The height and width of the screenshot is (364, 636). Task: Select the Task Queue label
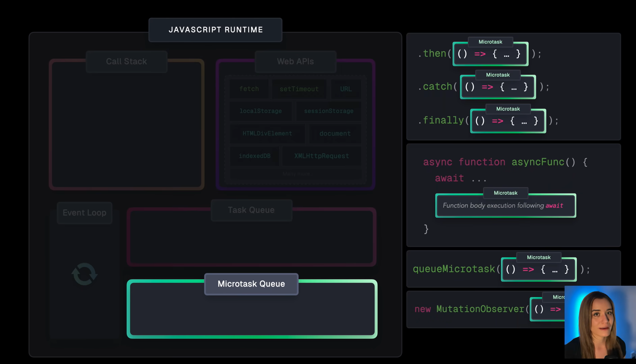click(x=251, y=210)
